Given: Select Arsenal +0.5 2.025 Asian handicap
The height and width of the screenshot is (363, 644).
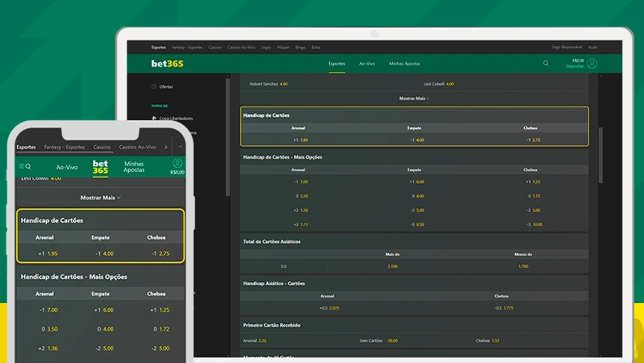Looking at the screenshot, I should (329, 308).
